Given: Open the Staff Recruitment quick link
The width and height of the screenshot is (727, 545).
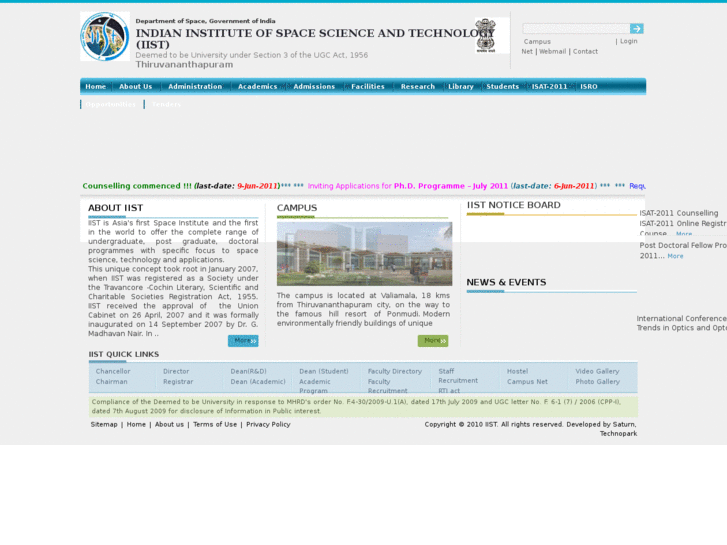Looking at the screenshot, I should tap(458, 376).
